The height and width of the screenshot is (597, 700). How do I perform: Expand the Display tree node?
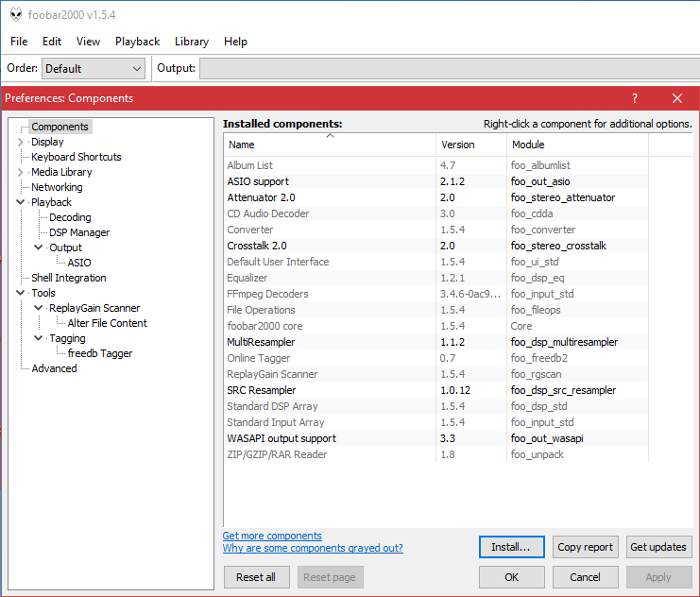tap(20, 142)
